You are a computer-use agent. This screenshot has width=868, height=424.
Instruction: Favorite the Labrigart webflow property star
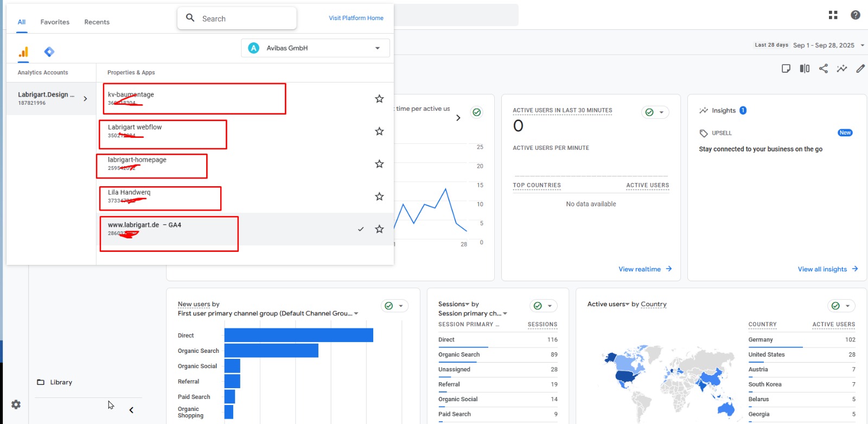(379, 131)
